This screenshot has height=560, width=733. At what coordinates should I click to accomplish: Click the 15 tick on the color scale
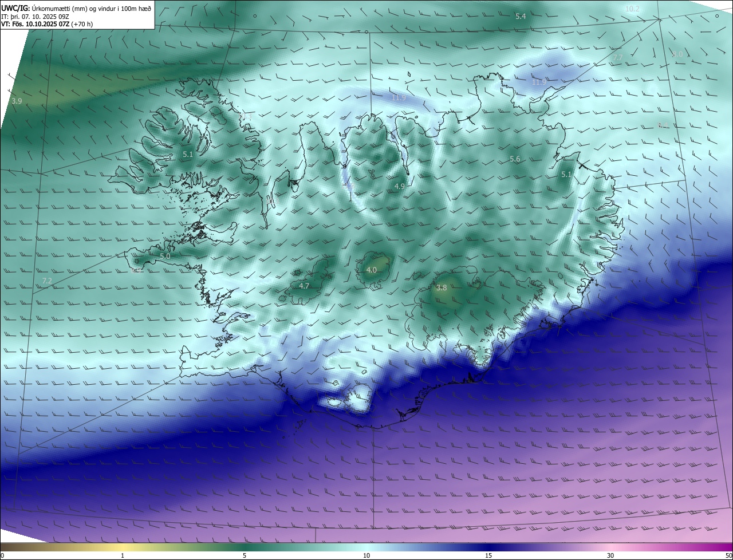pyautogui.click(x=488, y=555)
